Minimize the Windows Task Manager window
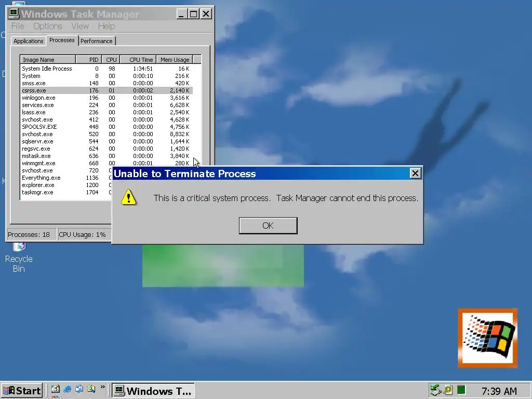 [x=181, y=14]
